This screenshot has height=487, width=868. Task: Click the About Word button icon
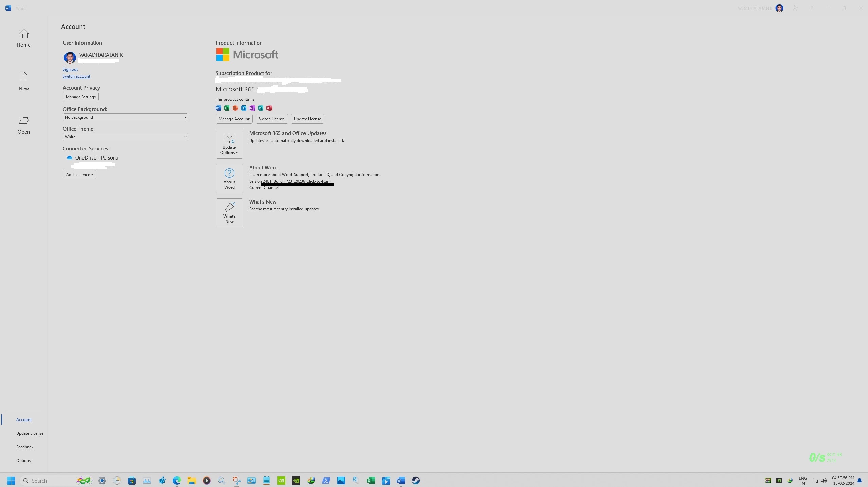[229, 178]
